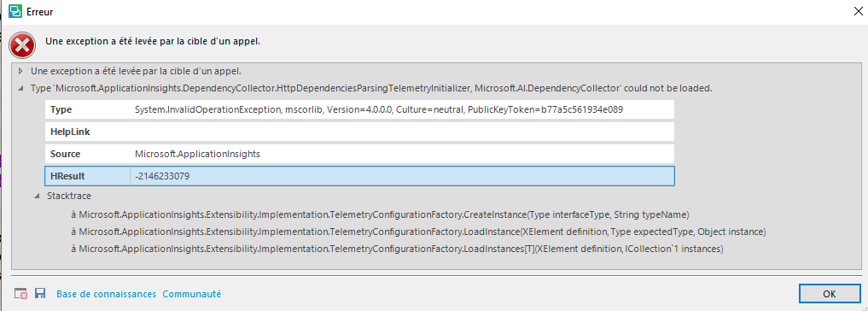Click the Microsoft.ApplicationInsights source value

pyautogui.click(x=198, y=154)
